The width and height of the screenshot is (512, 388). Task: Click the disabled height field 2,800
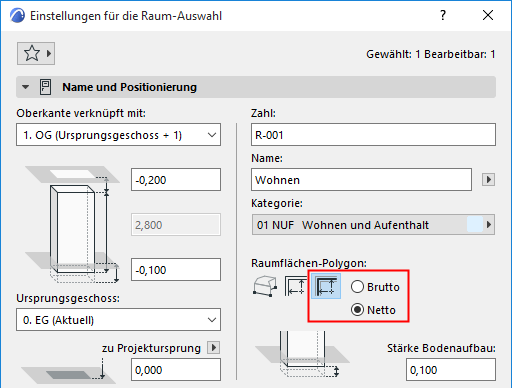tap(176, 225)
